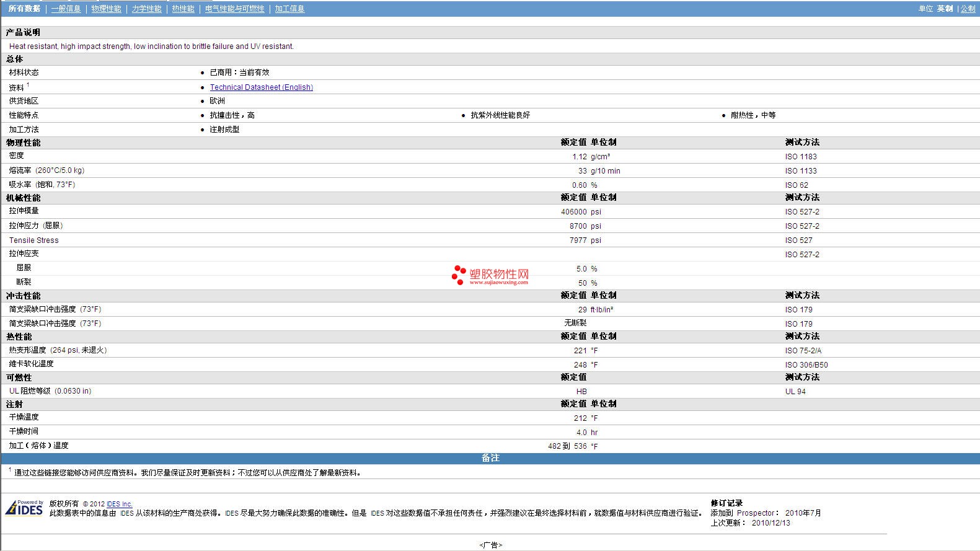
Task: Click the <广告> placeholder at page bottom
Action: (x=490, y=545)
